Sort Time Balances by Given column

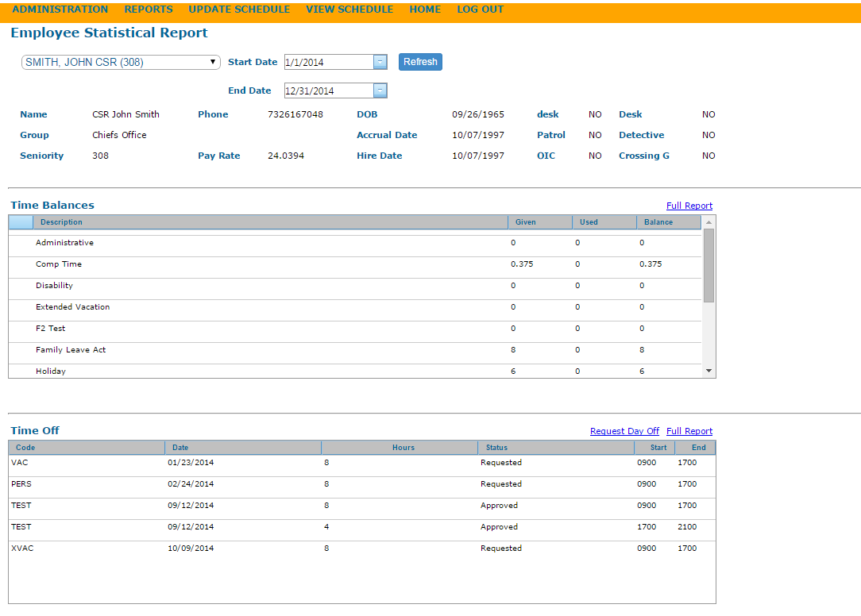point(540,221)
